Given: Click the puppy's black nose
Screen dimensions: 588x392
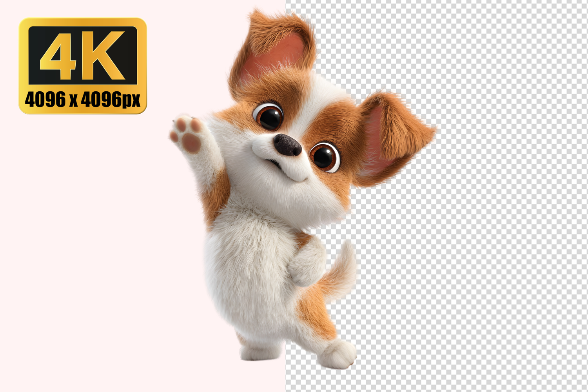Looking at the screenshot, I should pos(288,145).
